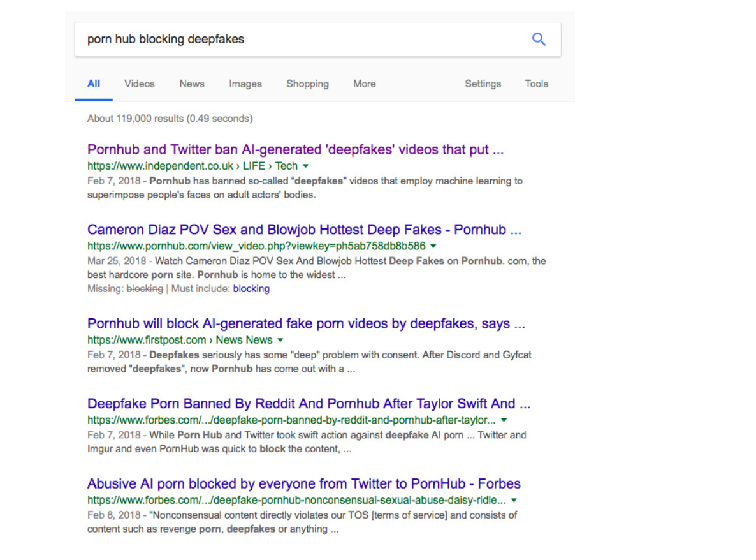Expand the arrow next to firstpost.com URL
The width and height of the screenshot is (756, 560).
click(x=280, y=341)
